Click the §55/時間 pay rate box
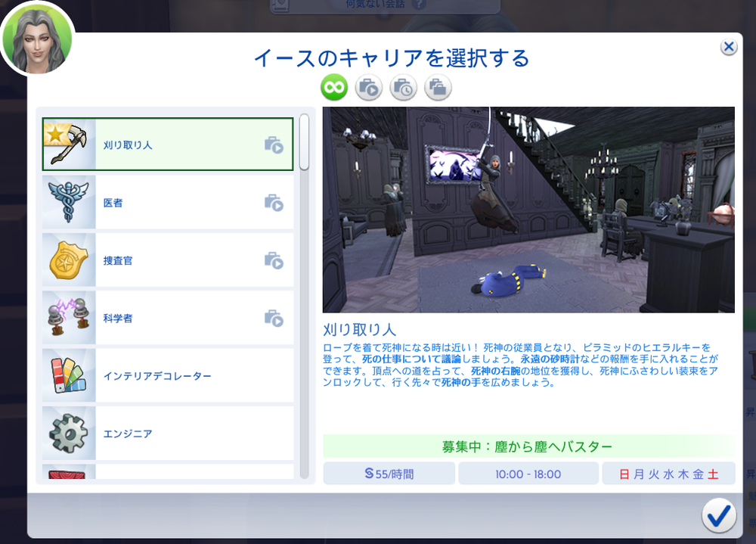 pyautogui.click(x=389, y=474)
